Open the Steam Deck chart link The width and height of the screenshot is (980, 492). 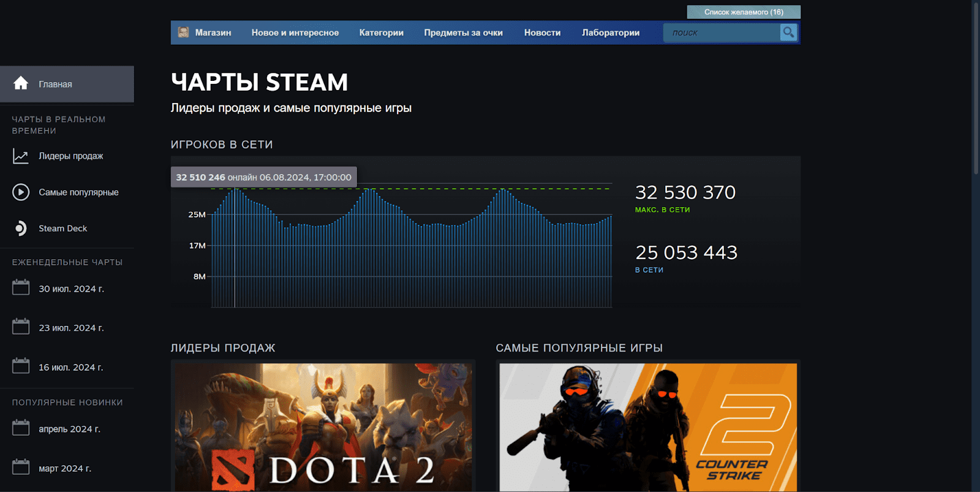click(x=62, y=229)
